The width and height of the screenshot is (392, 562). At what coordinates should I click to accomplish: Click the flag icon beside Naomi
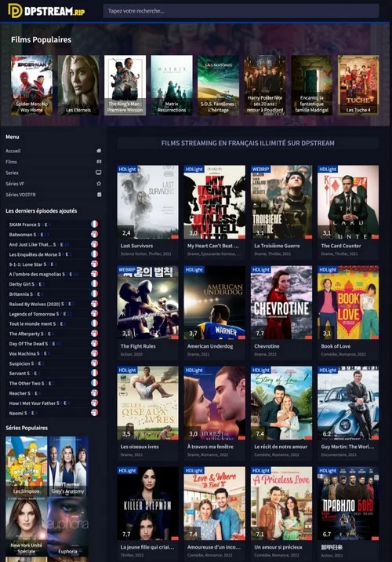94,413
